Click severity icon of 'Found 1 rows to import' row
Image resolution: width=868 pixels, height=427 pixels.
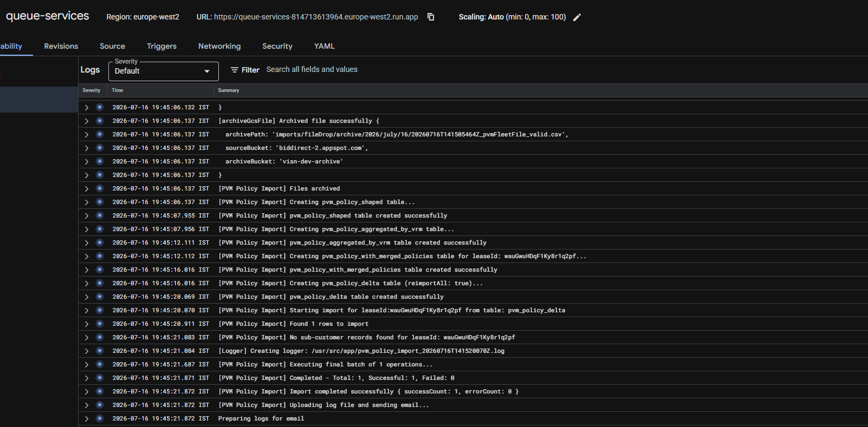(100, 324)
